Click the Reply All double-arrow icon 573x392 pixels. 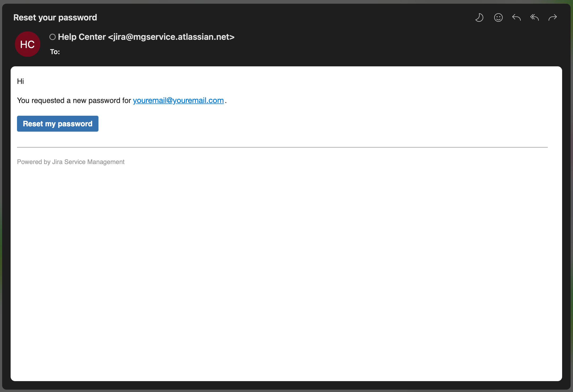534,18
